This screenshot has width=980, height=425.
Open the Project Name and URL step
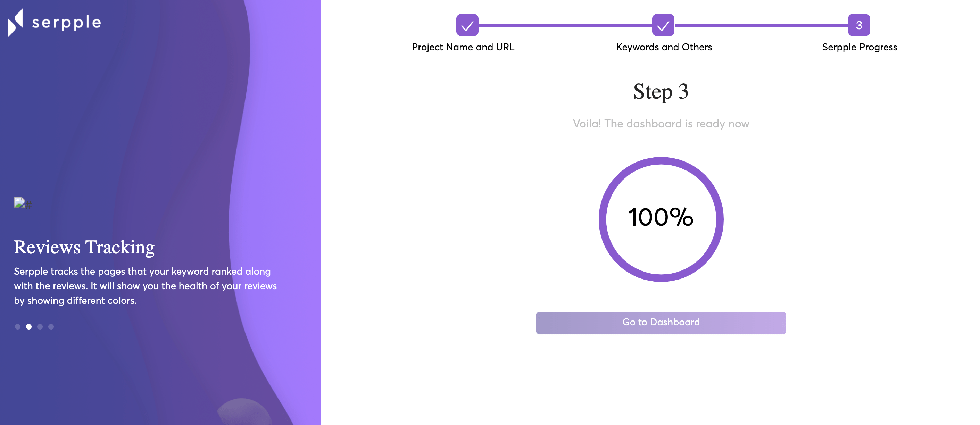tap(463, 47)
